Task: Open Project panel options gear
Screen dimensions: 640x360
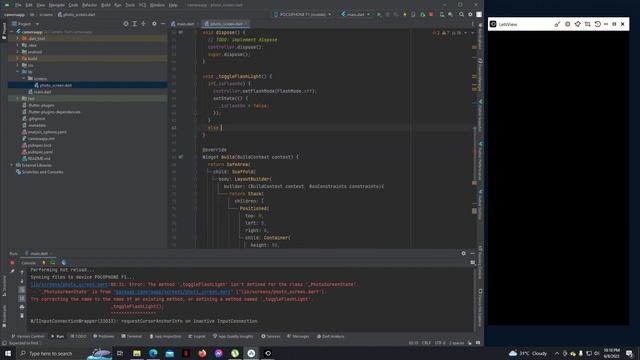Action: click(x=154, y=24)
